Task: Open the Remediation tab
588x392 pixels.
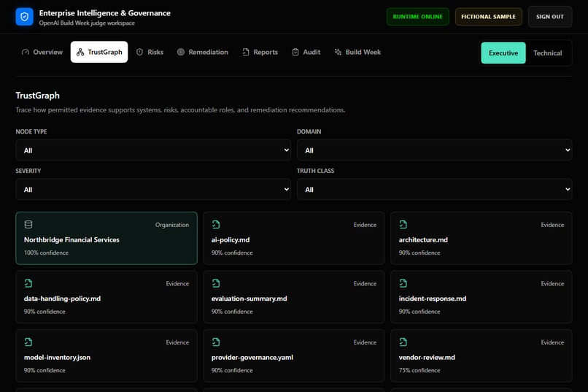Action: 203,52
